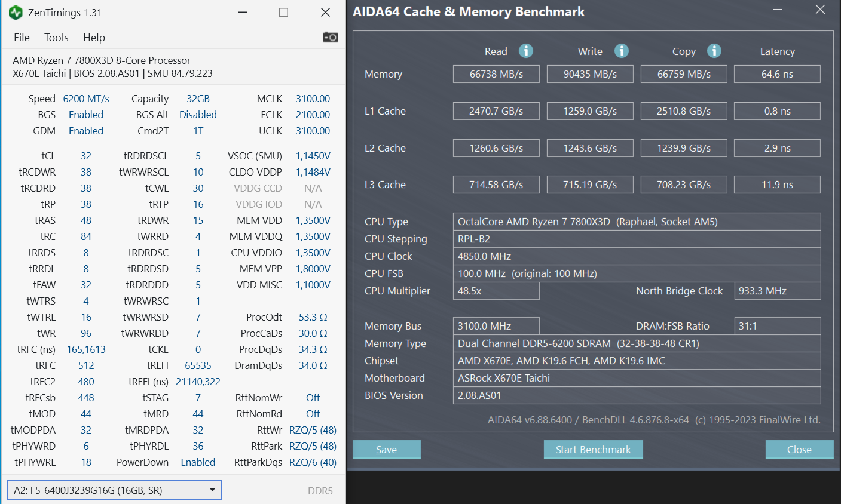Select the Memory Write value 90435 MB/s
This screenshot has height=504, width=841.
(x=590, y=74)
